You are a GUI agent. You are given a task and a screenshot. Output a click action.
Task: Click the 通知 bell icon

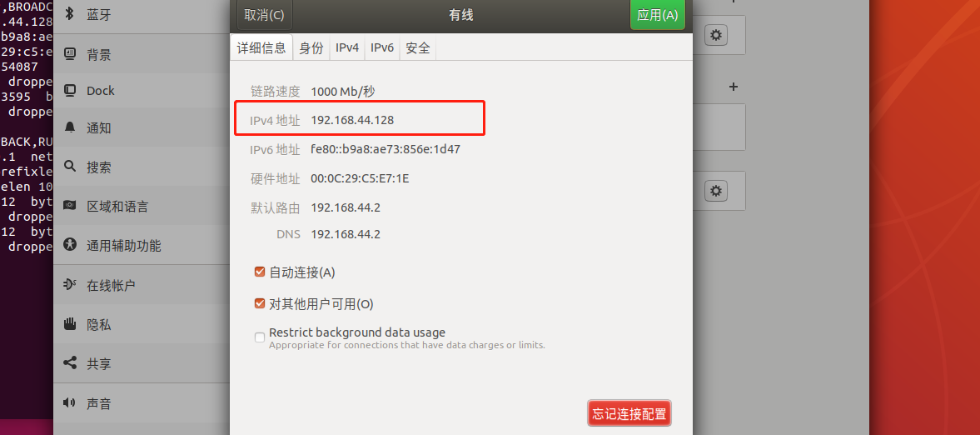70,127
